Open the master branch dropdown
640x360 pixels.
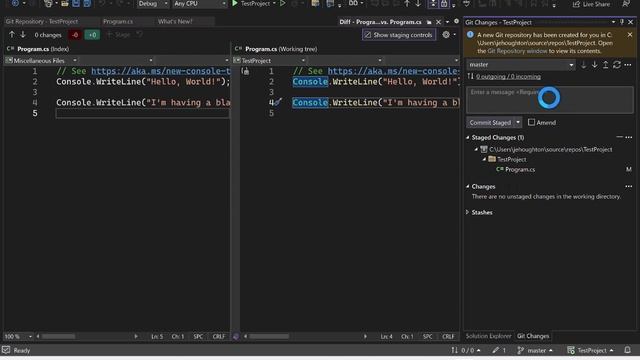click(521, 64)
